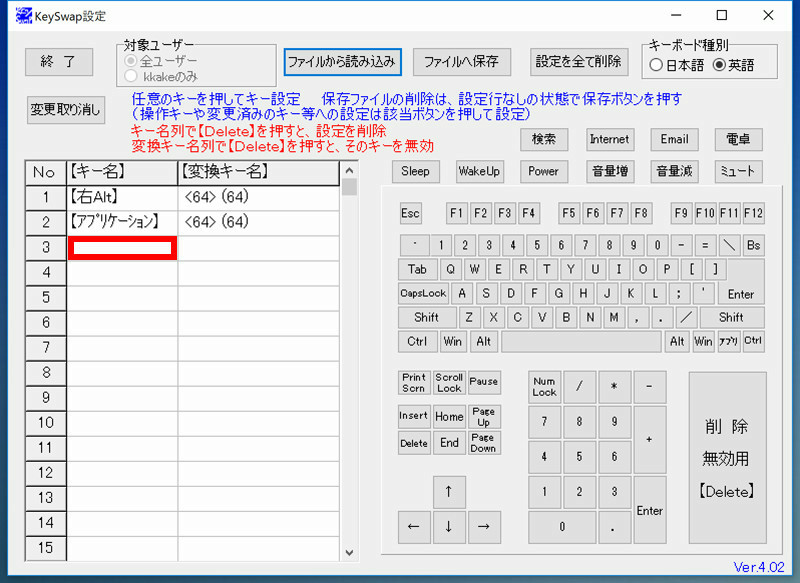The image size is (800, 583).
Task: Click row header number 5
Action: [x=46, y=297]
